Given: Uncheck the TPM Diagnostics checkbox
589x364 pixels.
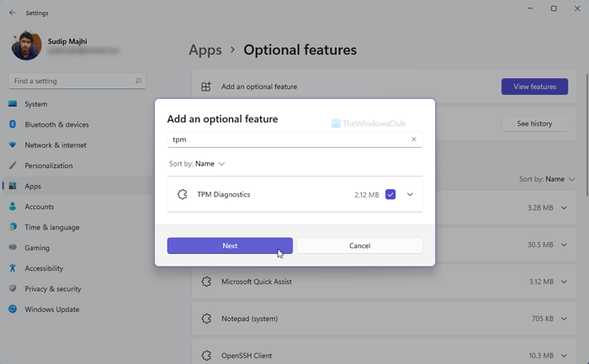Looking at the screenshot, I should [x=390, y=194].
